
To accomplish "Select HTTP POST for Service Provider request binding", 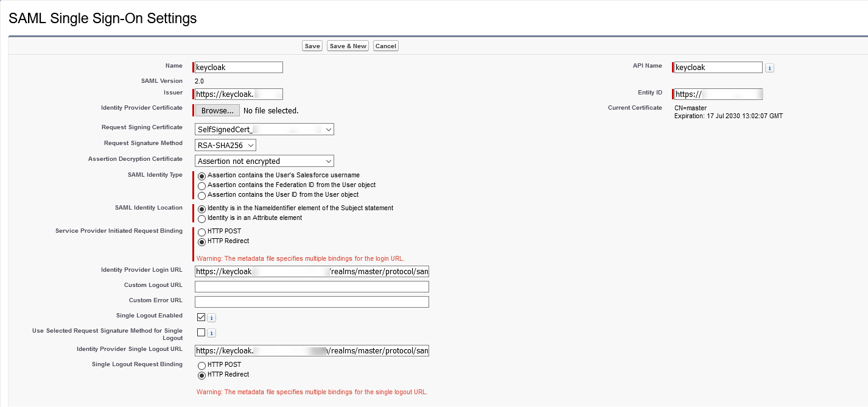I will 201,232.
